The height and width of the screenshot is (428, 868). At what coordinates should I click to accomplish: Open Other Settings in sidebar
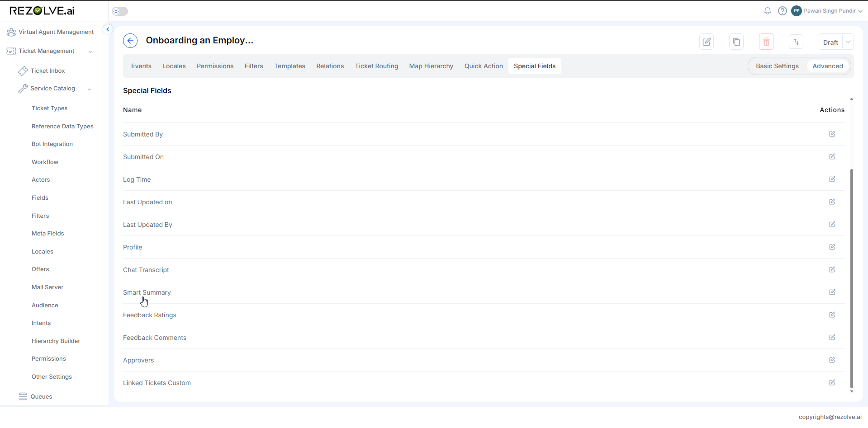(x=52, y=377)
